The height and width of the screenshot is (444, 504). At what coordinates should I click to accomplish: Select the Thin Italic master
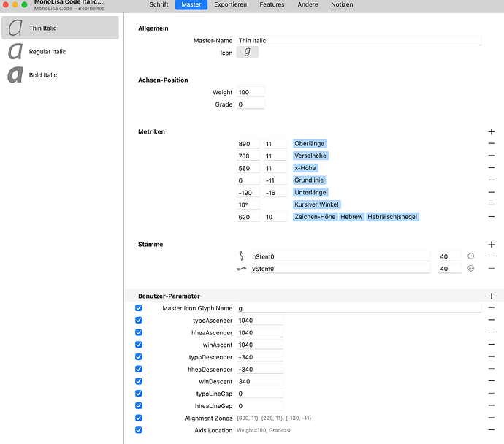click(60, 28)
